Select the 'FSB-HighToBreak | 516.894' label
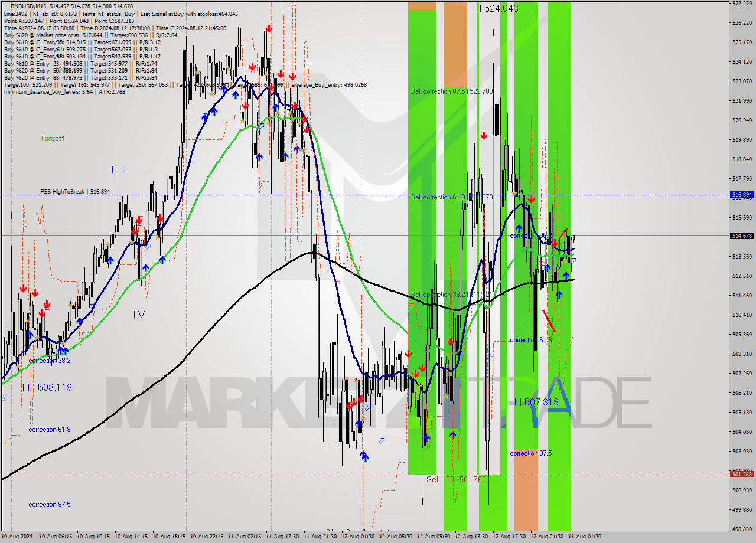Image resolution: width=756 pixels, height=543 pixels. tap(75, 192)
